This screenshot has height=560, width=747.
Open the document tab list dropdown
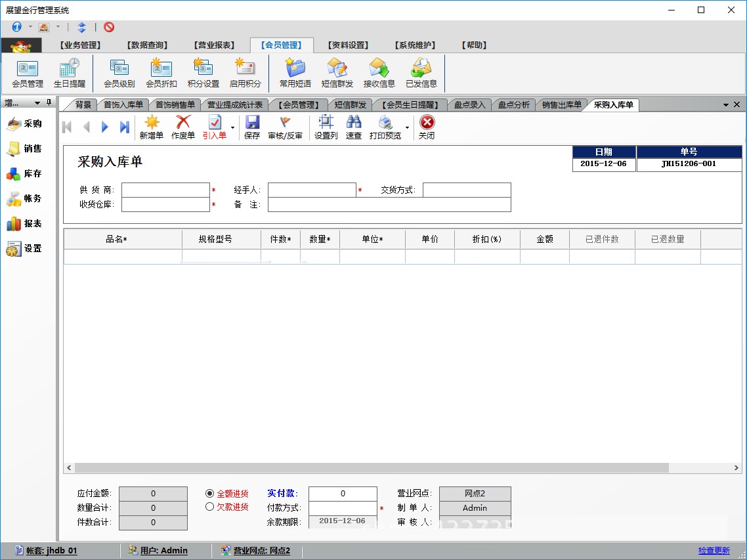[726, 105]
